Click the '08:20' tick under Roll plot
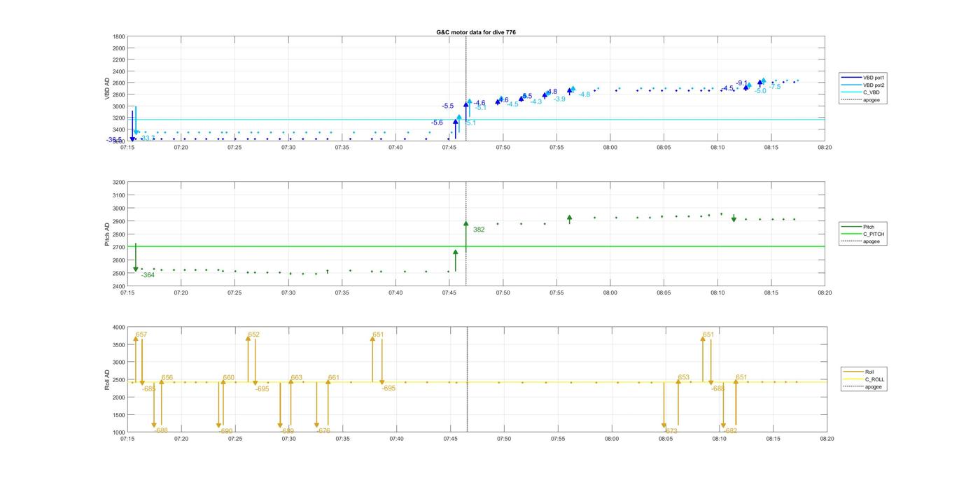 coord(827,439)
